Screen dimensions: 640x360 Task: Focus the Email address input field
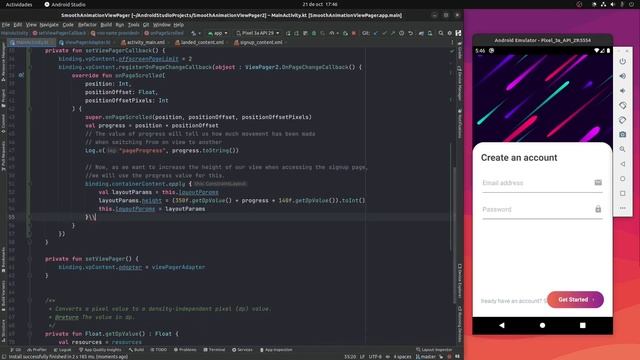[x=542, y=183]
